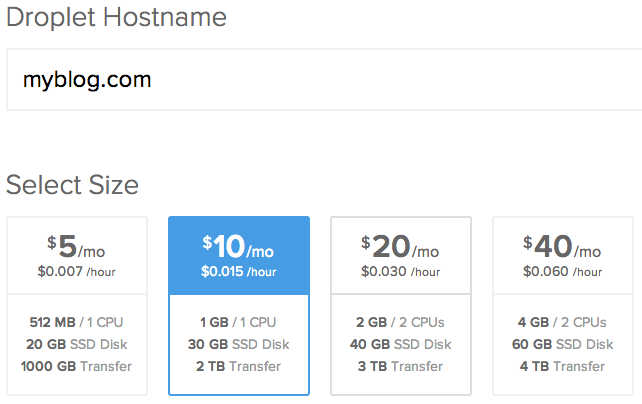This screenshot has width=642, height=404.
Task: Click the 2 TB Transfer line
Action: pyautogui.click(x=239, y=366)
